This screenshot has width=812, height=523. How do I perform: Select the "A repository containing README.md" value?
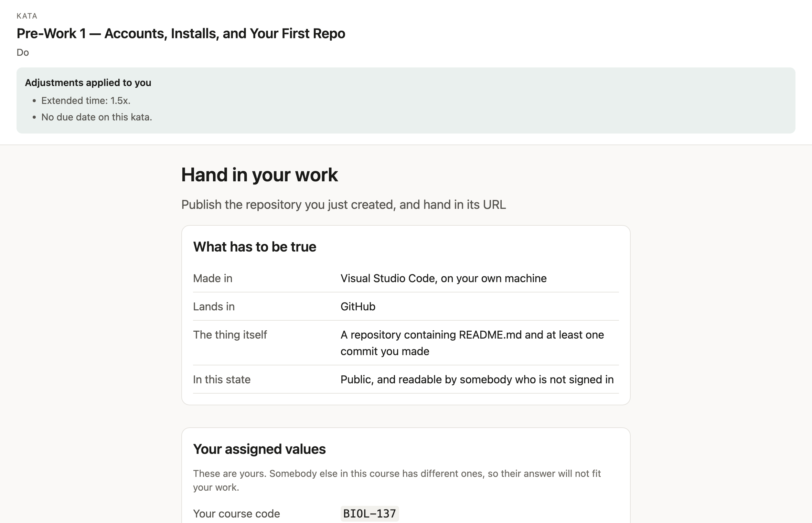472,343
